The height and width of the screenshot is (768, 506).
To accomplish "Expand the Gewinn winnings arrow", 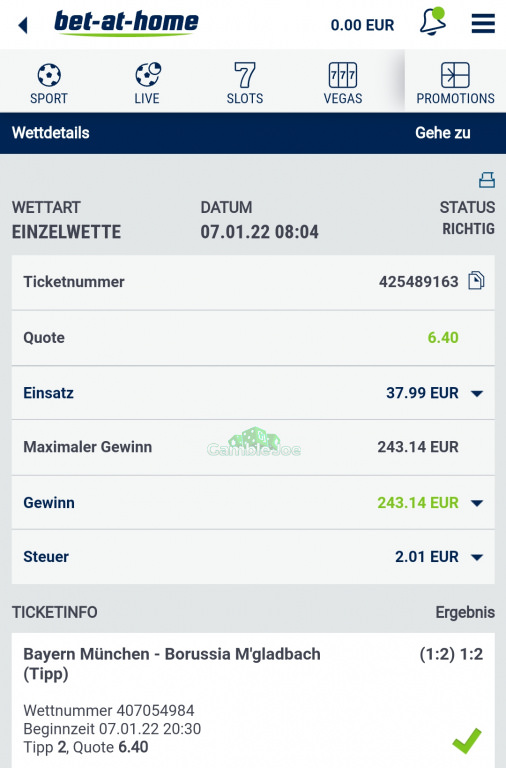I will click(477, 503).
